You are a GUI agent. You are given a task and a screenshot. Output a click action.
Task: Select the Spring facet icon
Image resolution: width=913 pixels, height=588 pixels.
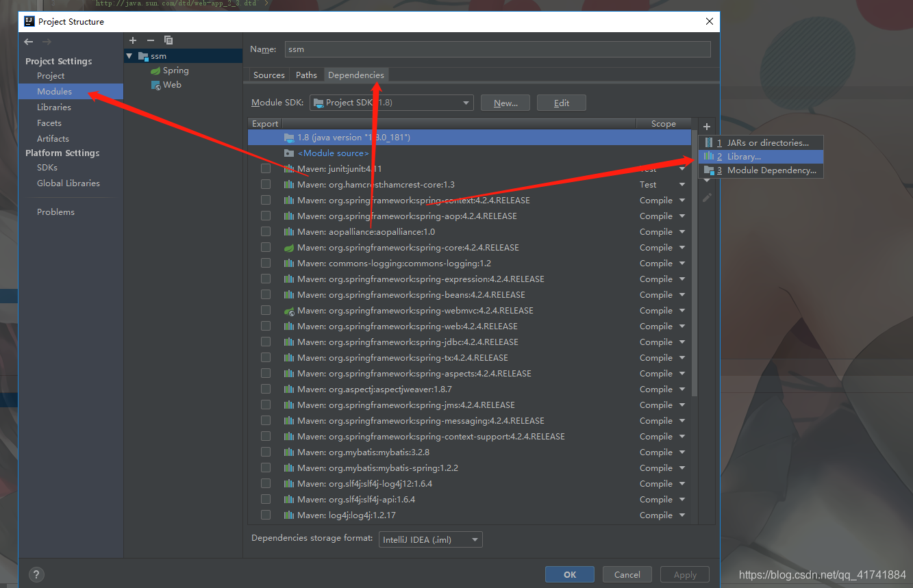tap(155, 71)
